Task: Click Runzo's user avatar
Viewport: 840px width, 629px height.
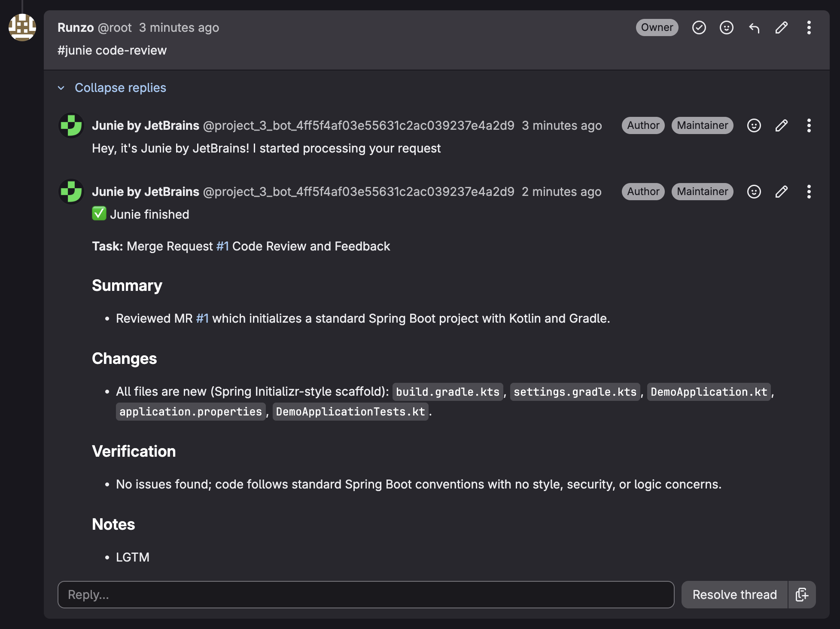Action: click(22, 27)
